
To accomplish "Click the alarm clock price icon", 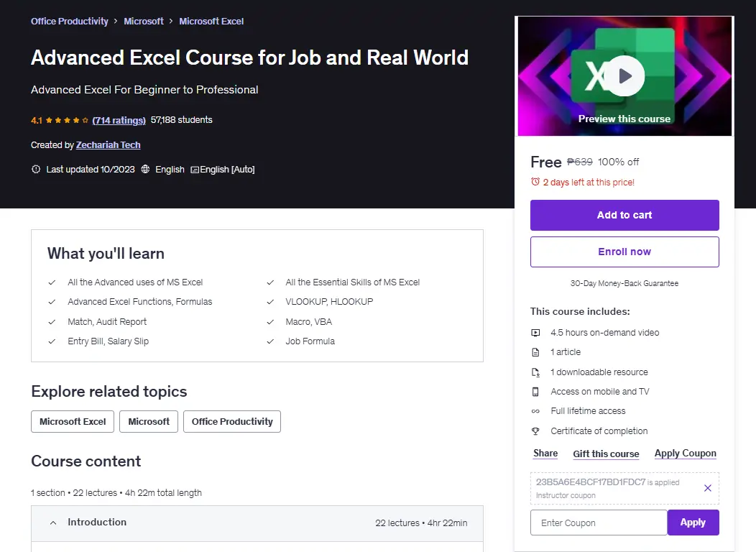I will (x=535, y=182).
